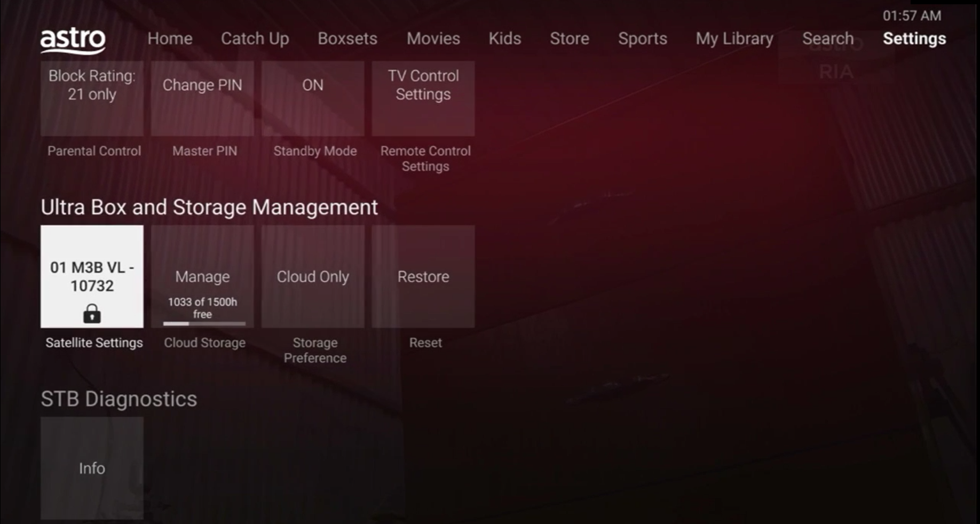Screen dimensions: 980x524
Task: Open TV Control Settings tile
Action: click(x=423, y=98)
